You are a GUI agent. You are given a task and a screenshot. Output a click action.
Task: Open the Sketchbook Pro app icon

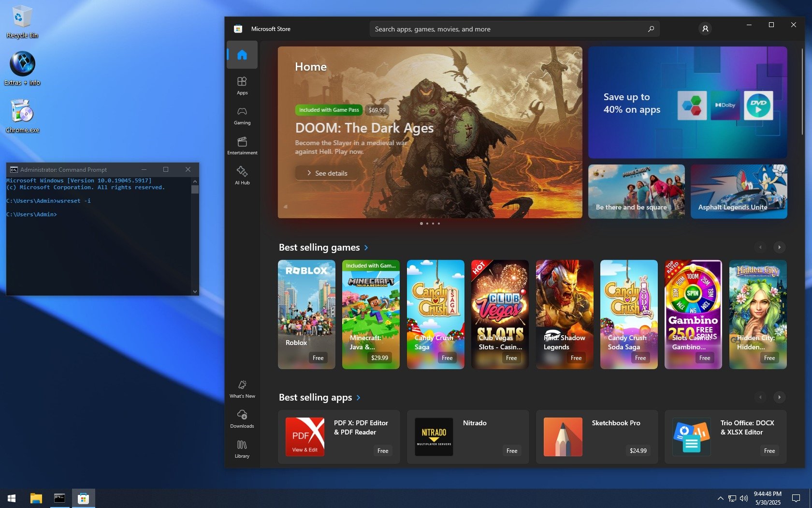(563, 437)
